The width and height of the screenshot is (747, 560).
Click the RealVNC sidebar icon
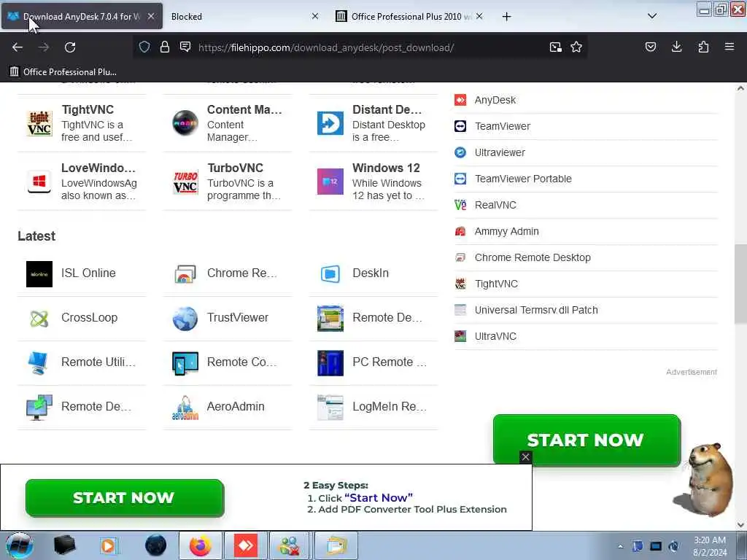[x=460, y=205]
